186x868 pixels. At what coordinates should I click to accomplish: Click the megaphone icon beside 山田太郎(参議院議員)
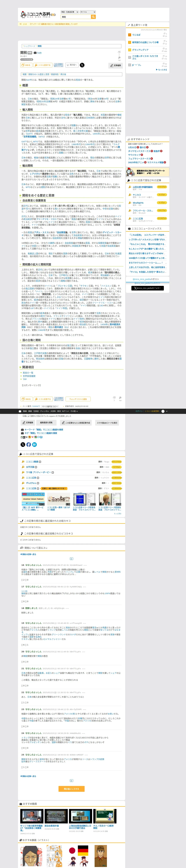tap(130, 187)
